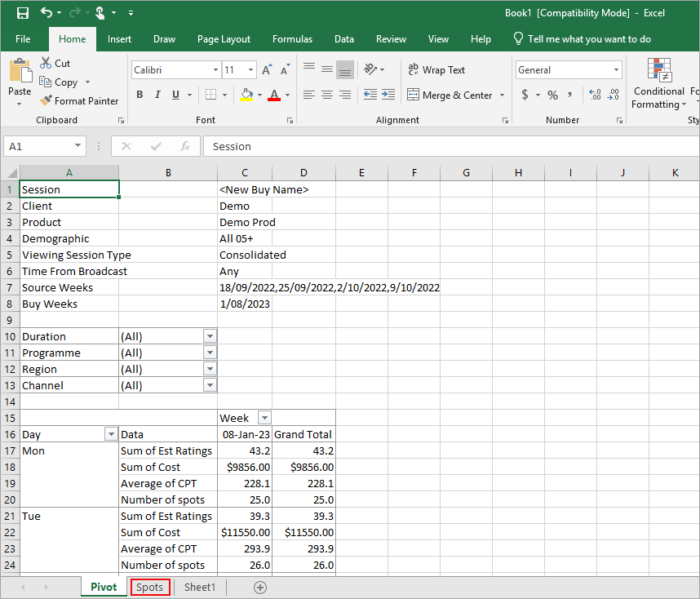Increase the decimal places
The width and height of the screenshot is (700, 599).
[x=595, y=95]
